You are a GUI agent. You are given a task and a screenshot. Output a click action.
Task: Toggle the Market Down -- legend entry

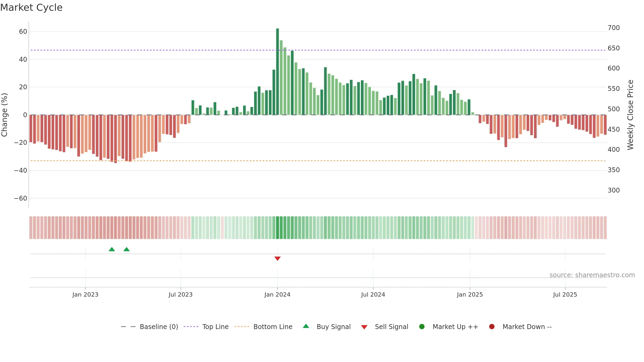click(520, 327)
